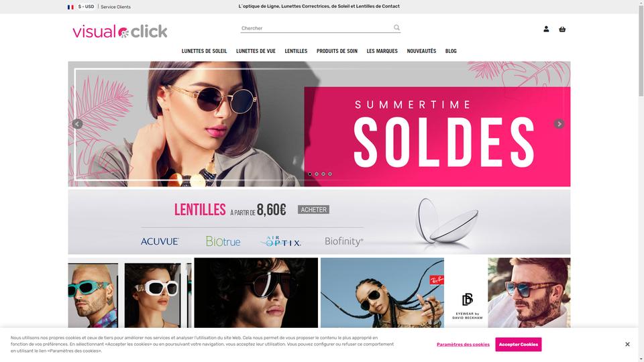Go to next banner slide arrow

(x=559, y=124)
